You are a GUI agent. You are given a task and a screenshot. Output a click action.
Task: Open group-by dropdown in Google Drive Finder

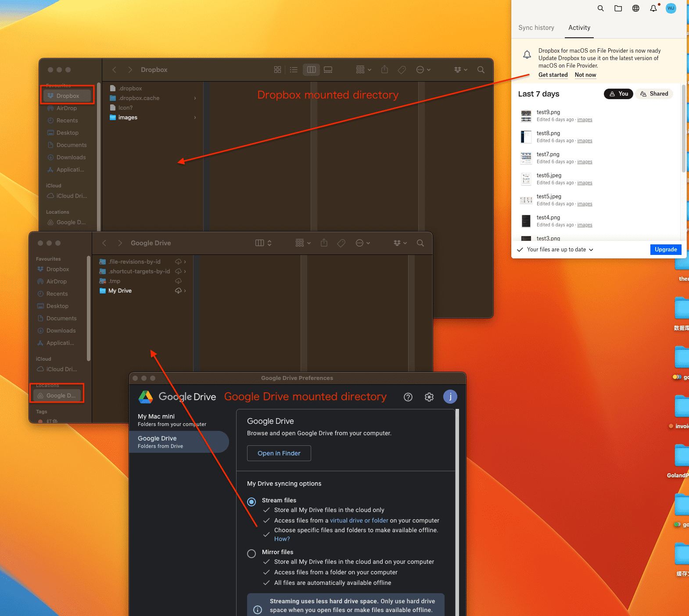pos(303,243)
